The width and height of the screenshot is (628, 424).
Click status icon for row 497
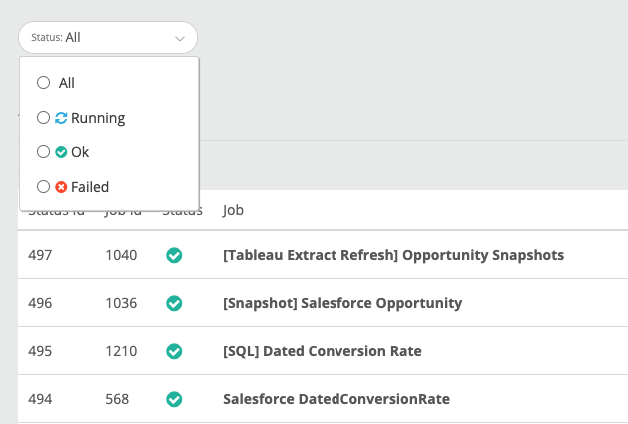tap(174, 255)
